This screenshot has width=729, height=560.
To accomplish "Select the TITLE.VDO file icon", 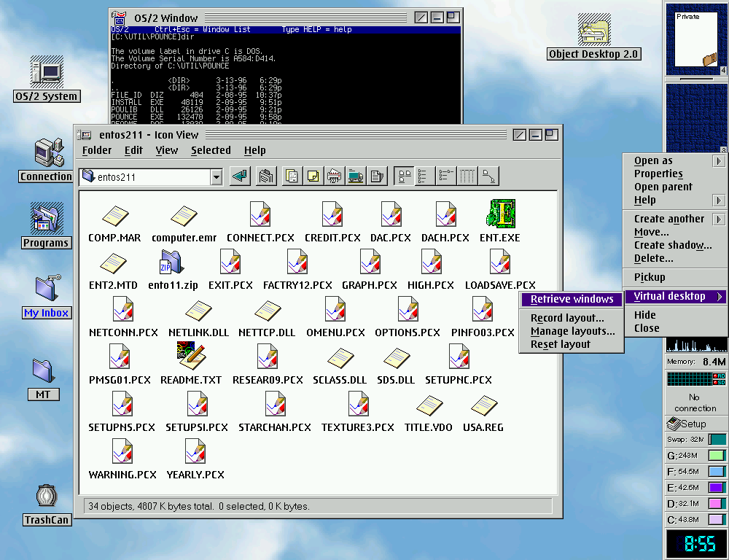I will click(429, 405).
